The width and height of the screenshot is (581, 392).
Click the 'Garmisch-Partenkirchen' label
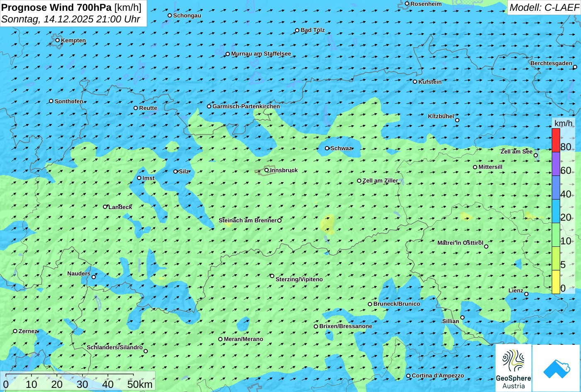[246, 106]
